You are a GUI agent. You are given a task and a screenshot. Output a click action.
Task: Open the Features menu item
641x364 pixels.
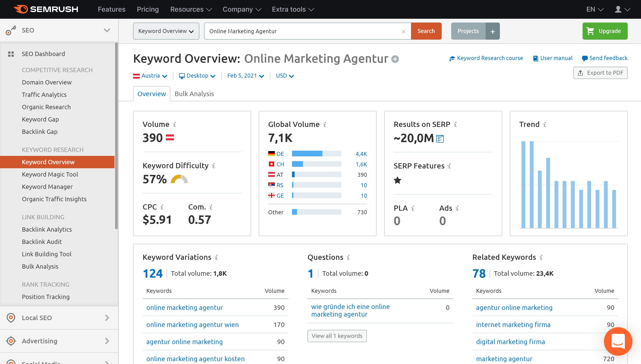click(x=111, y=9)
